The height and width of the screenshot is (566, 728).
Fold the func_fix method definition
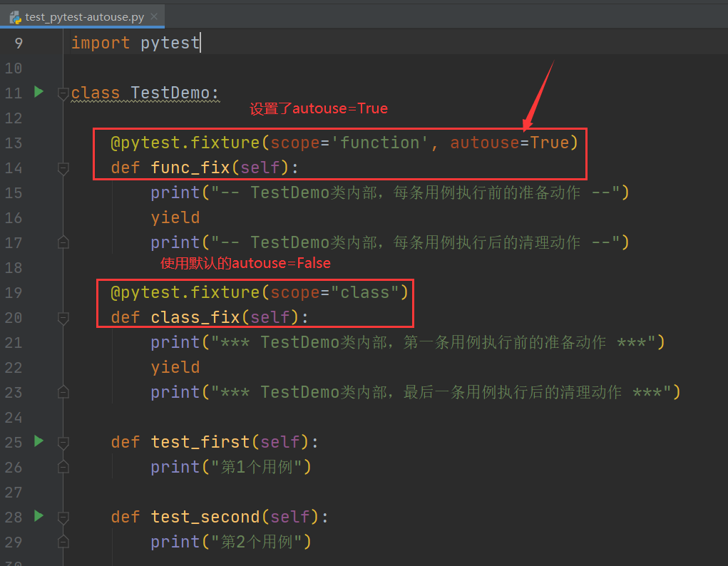[63, 168]
